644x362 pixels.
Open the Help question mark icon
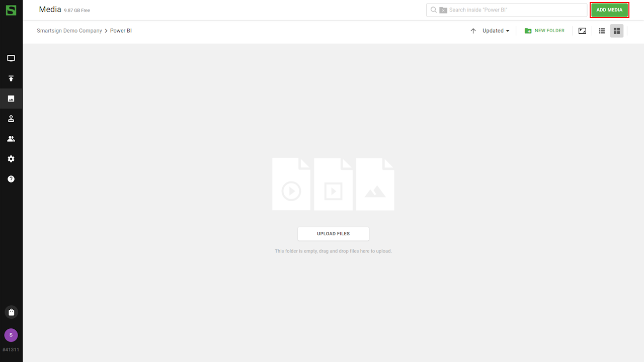pyautogui.click(x=11, y=179)
